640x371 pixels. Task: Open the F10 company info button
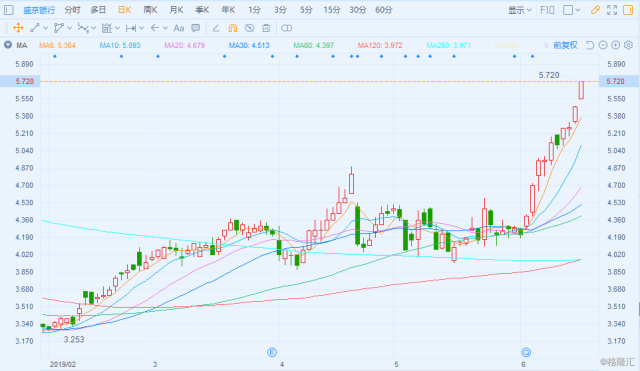pos(547,10)
